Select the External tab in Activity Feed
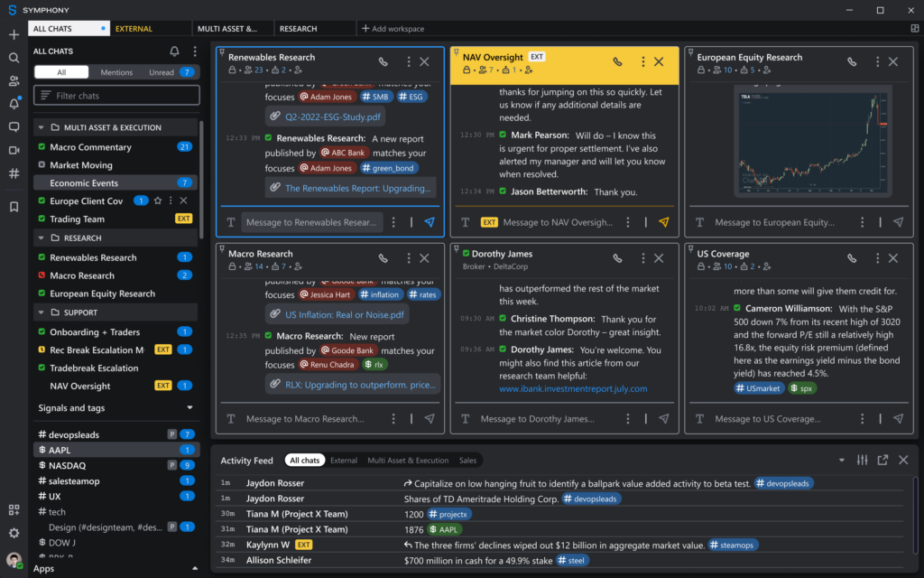924x578 pixels. (344, 461)
